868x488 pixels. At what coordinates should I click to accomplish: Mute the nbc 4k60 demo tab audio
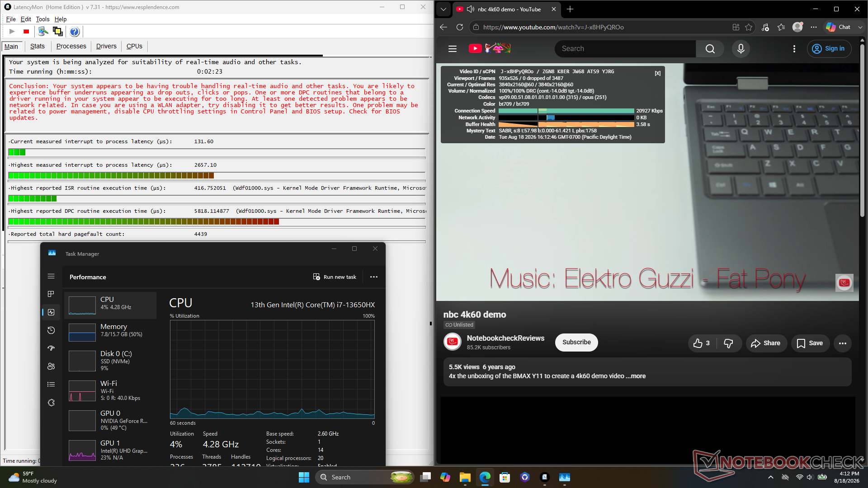pos(471,9)
